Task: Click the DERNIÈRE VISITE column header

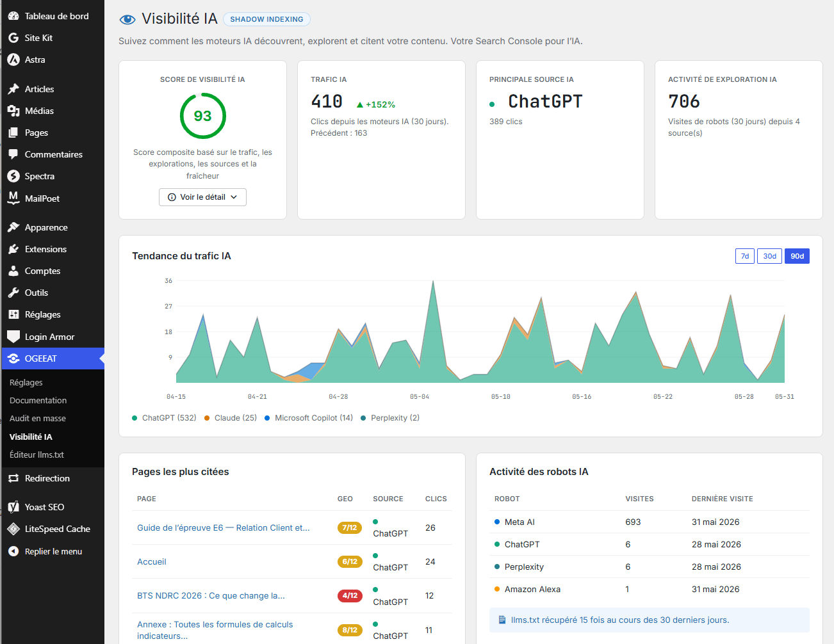Action: point(723,499)
